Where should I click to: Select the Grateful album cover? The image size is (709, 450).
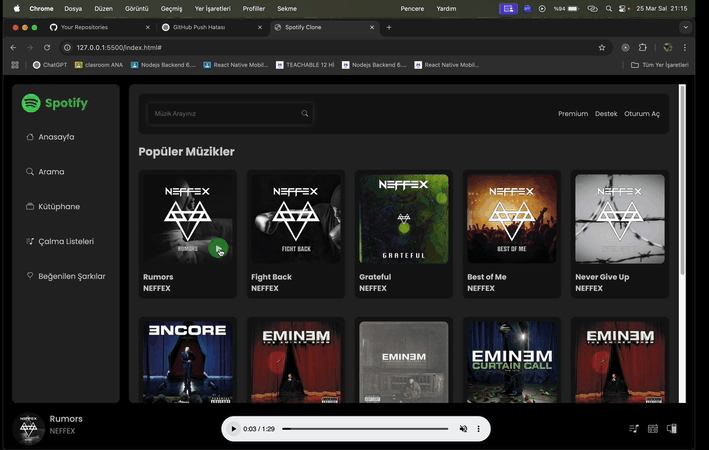pos(404,219)
